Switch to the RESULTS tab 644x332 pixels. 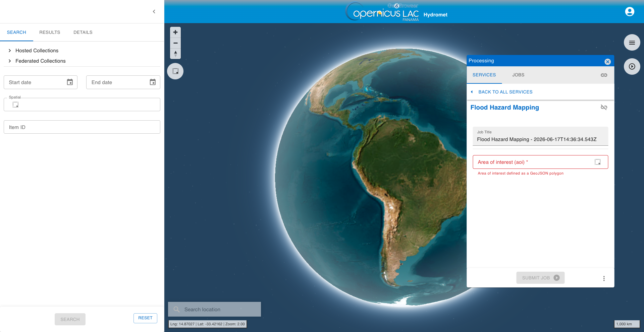click(50, 32)
